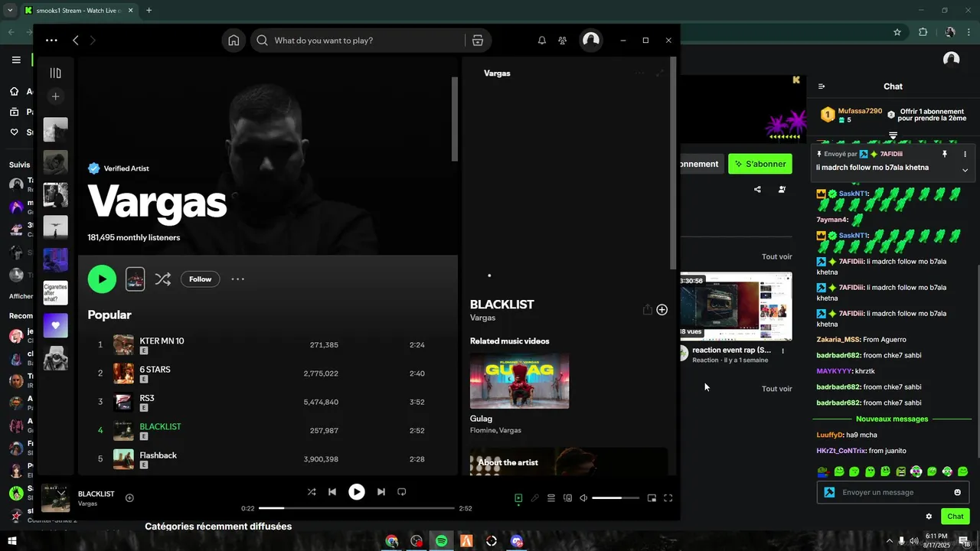This screenshot has width=980, height=551.
Task: Share the Kick stream icon
Action: click(x=757, y=190)
